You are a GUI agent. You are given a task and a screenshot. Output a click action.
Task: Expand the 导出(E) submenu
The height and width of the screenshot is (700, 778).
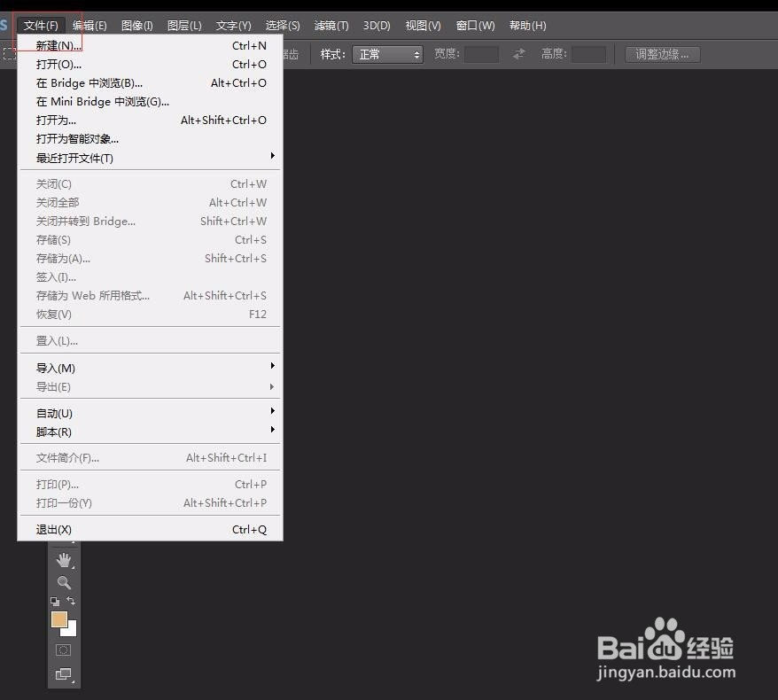[151, 387]
